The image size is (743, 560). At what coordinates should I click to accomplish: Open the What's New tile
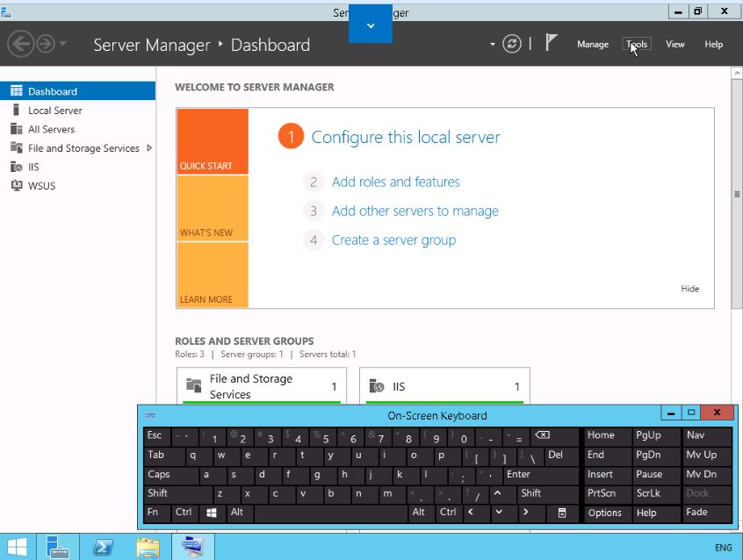pos(213,208)
